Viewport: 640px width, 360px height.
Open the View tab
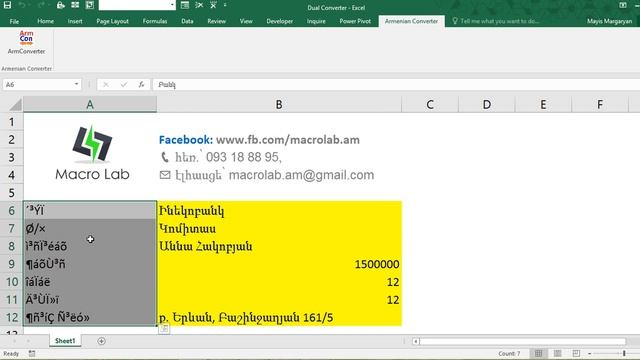tap(246, 21)
